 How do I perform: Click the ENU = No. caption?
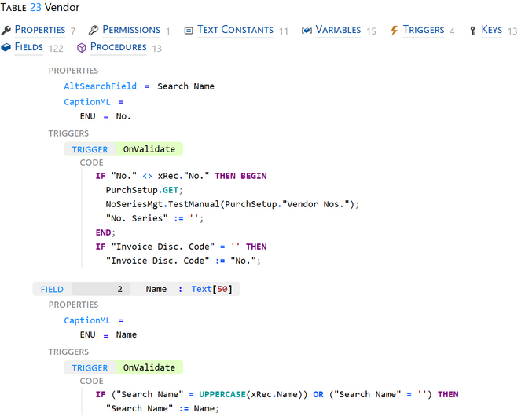pos(105,116)
